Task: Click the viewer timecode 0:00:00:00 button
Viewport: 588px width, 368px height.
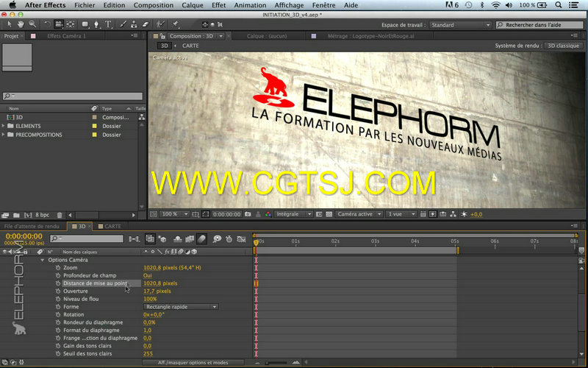Action: coord(226,214)
